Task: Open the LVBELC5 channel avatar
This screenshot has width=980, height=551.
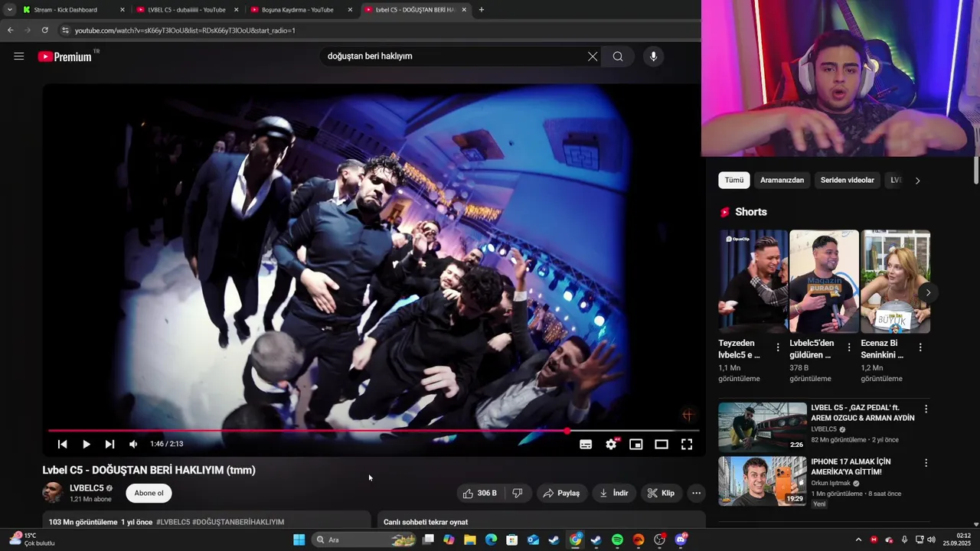Action: 53,493
